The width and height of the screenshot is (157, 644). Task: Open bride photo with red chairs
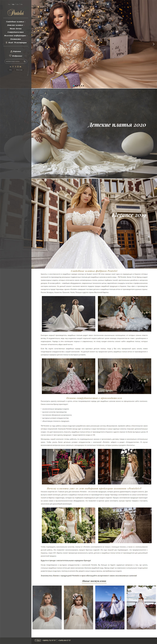(69, 466)
